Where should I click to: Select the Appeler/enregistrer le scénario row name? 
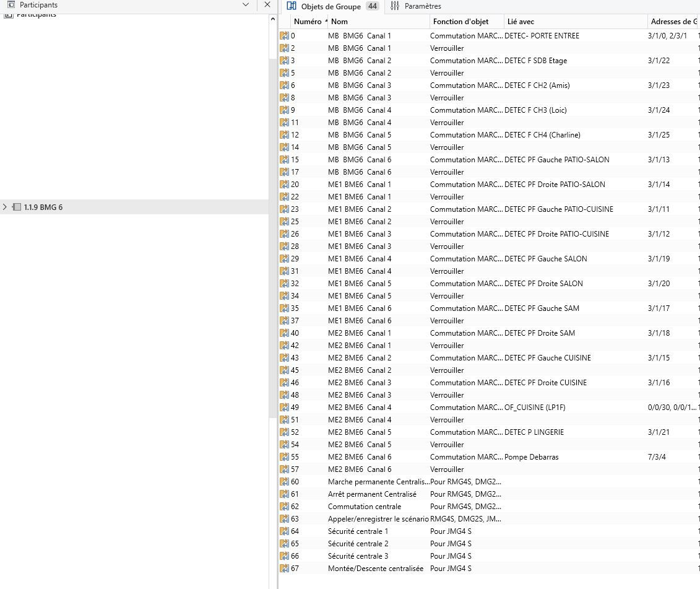[x=378, y=519]
